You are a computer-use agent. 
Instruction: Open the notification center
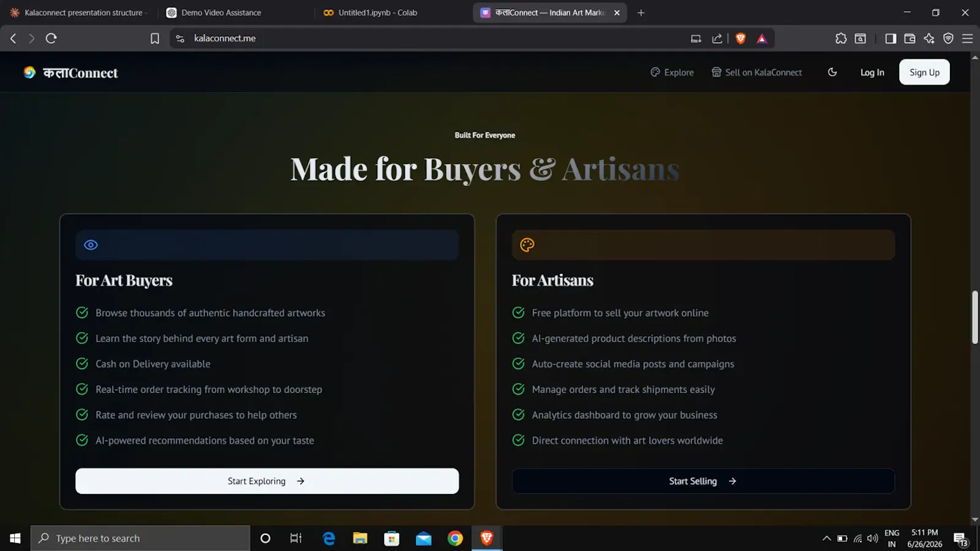tap(960, 539)
